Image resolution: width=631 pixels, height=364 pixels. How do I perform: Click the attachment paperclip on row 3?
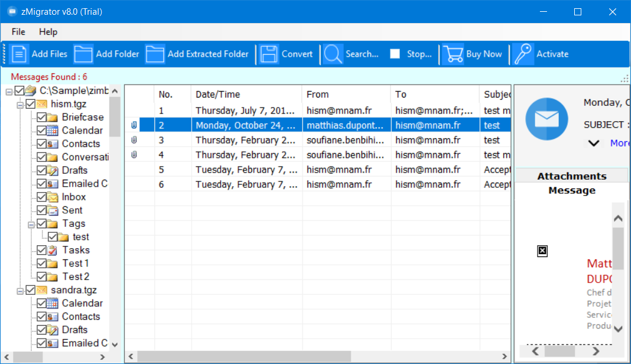coord(134,140)
